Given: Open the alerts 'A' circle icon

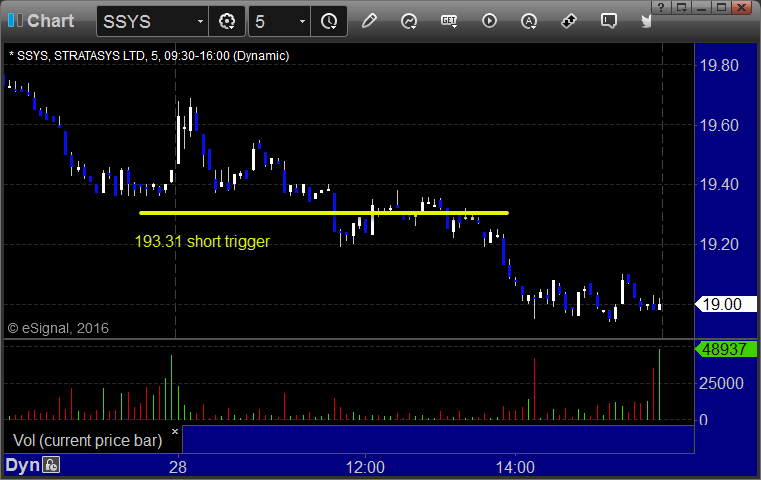Looking at the screenshot, I should pyautogui.click(x=529, y=21).
